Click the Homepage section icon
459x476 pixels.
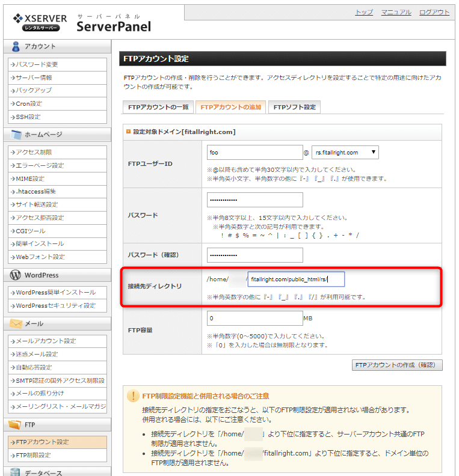14,135
